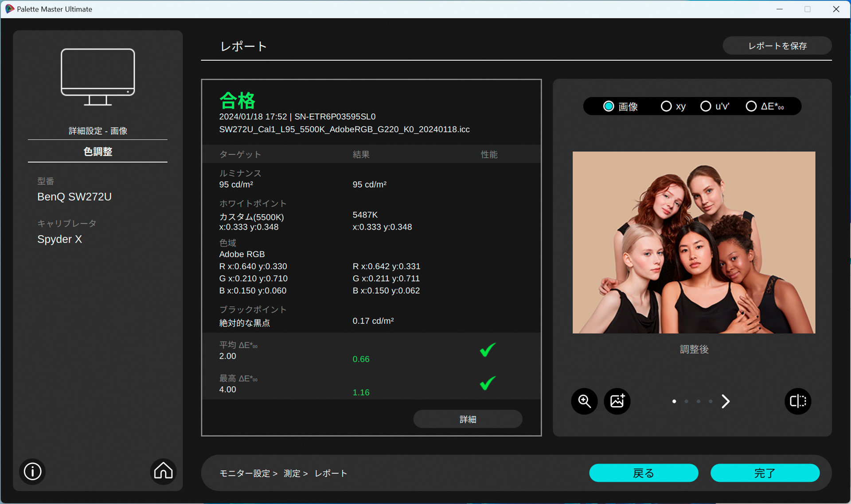Open the info circle icon
Viewport: 851px width, 504px height.
pos(32,471)
